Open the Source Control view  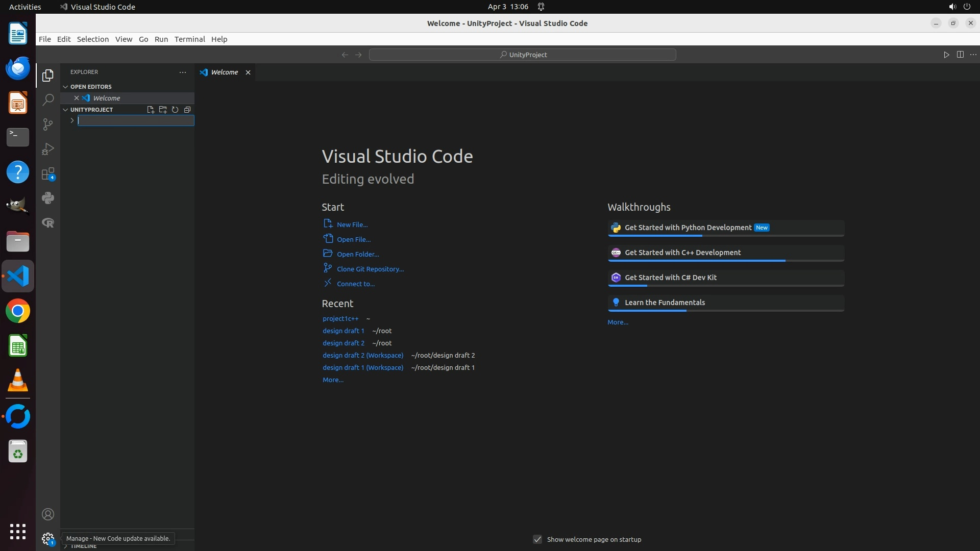coord(48,124)
